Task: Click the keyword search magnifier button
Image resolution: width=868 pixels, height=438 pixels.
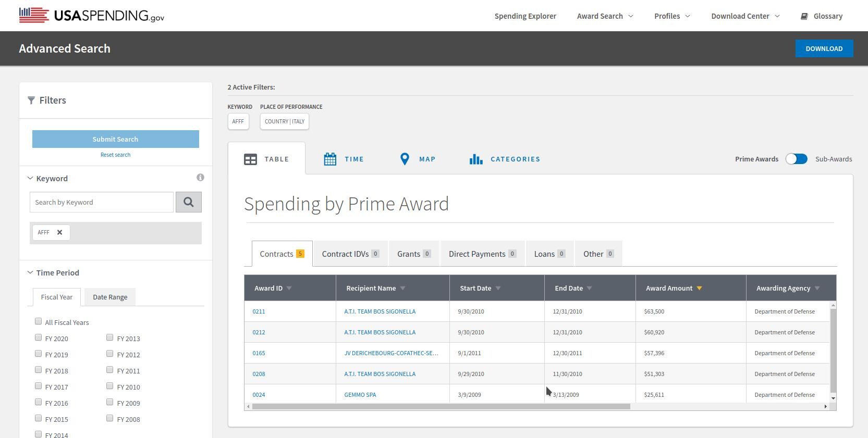Action: point(189,202)
